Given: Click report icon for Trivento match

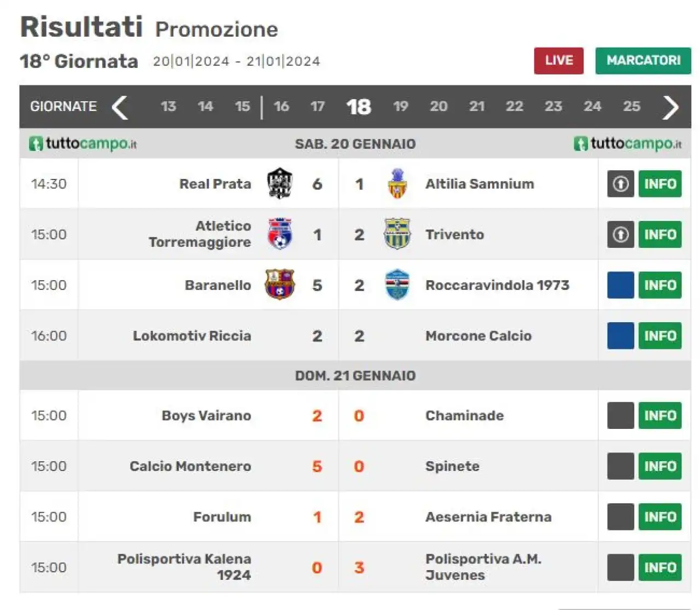Looking at the screenshot, I should (x=621, y=234).
